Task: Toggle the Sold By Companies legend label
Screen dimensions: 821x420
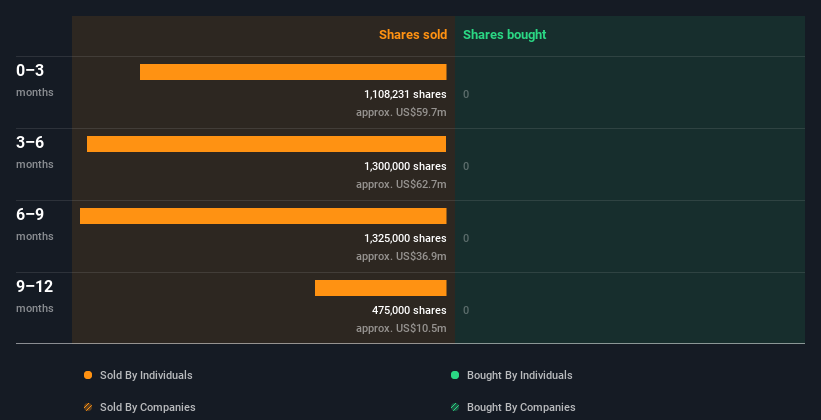Action: click(x=147, y=407)
